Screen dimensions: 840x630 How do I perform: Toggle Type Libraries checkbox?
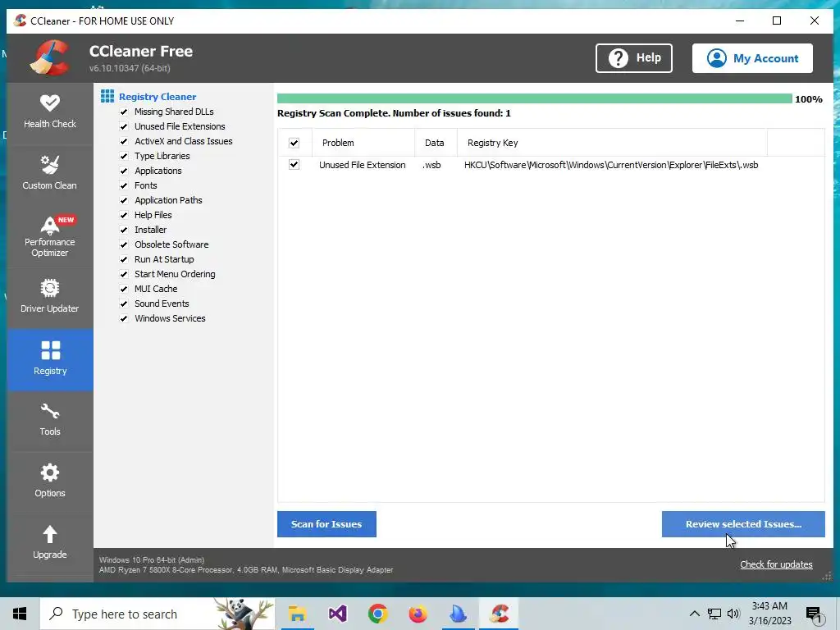click(x=124, y=156)
